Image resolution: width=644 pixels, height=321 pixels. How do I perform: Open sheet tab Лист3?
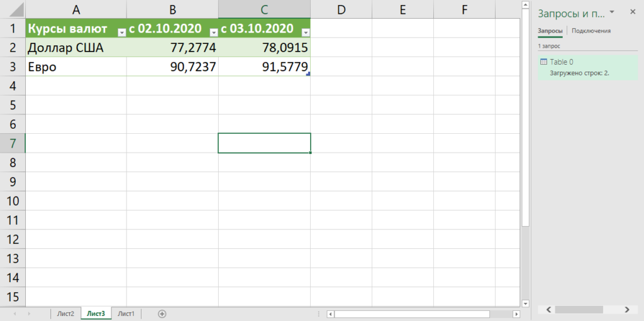[x=96, y=313]
